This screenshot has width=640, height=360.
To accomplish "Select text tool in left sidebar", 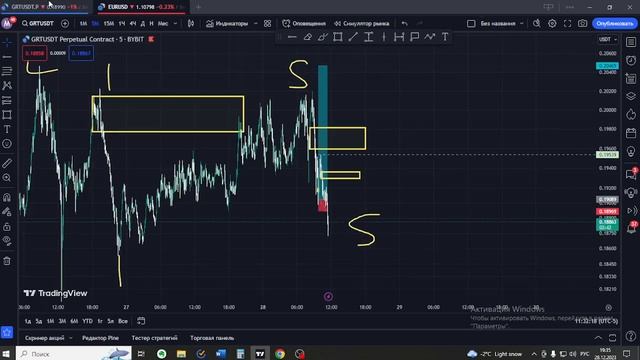I will click(x=7, y=129).
